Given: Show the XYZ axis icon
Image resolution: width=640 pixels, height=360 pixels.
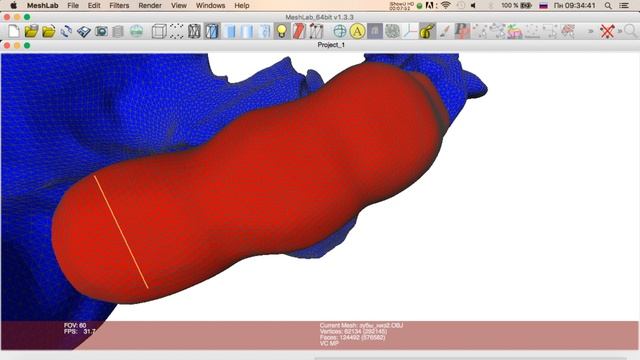Looking at the screenshot, I should coord(410,31).
